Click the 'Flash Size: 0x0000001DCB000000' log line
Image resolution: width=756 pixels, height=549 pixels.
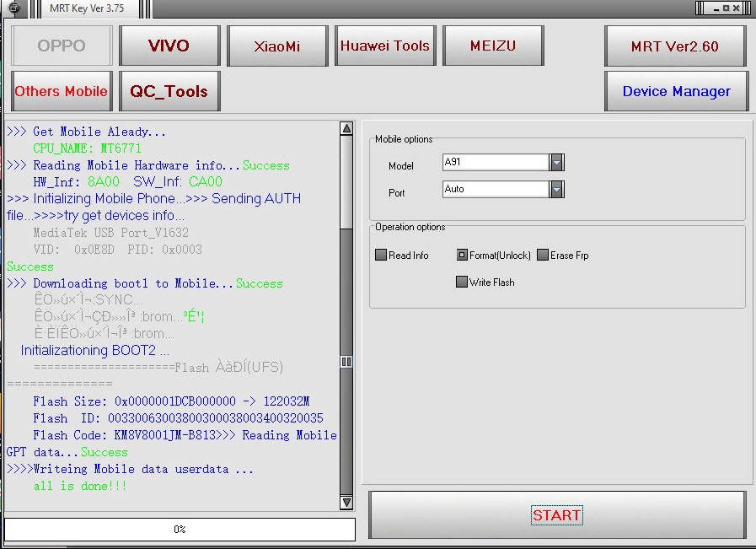coord(171,401)
